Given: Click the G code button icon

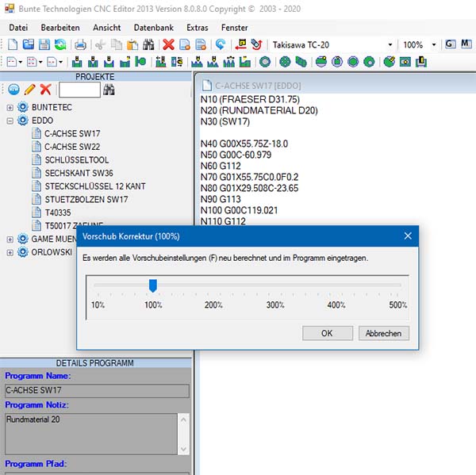Looking at the screenshot, I should [x=450, y=44].
